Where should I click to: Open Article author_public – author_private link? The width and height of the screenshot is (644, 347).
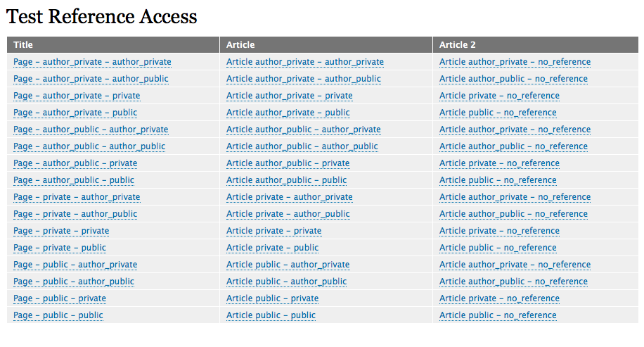pyautogui.click(x=303, y=130)
